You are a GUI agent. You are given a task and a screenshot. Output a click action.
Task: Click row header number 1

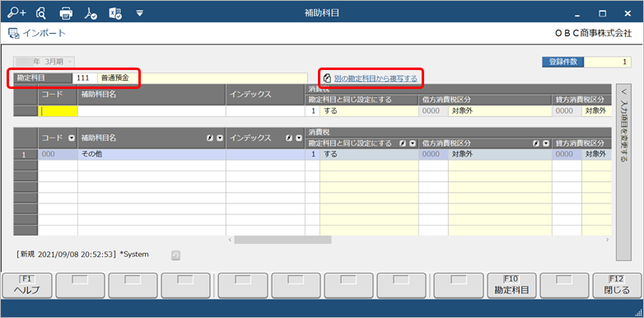coord(26,155)
